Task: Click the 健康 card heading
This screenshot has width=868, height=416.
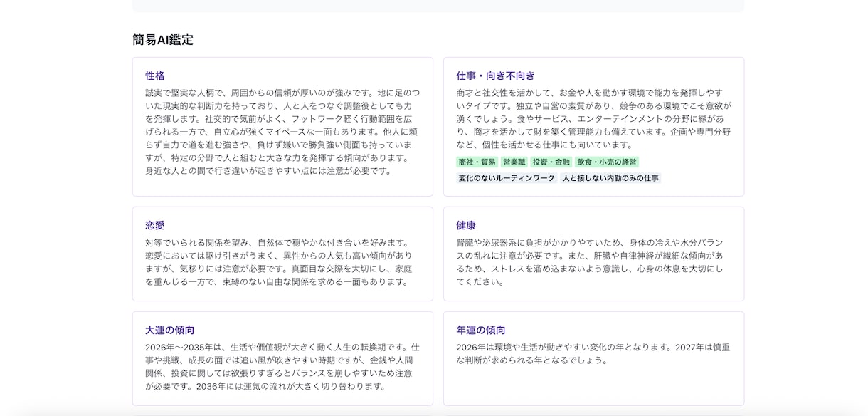Action: 466,225
